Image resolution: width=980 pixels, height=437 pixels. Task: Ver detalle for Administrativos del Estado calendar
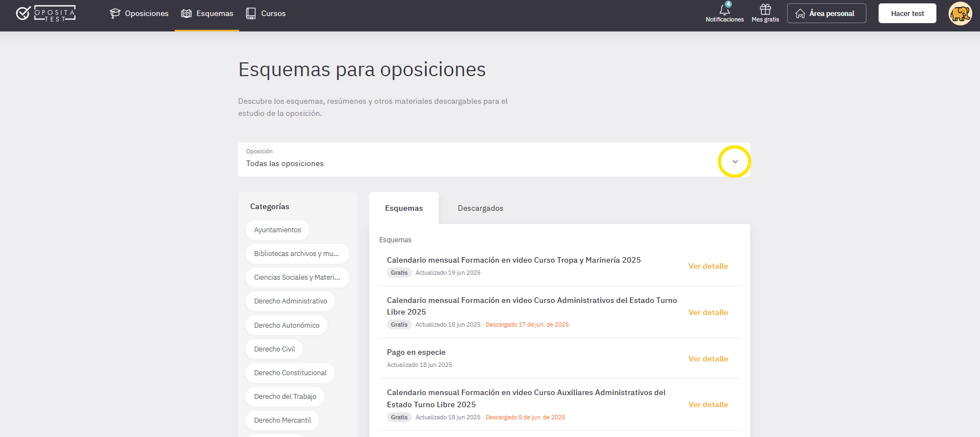[x=708, y=312]
